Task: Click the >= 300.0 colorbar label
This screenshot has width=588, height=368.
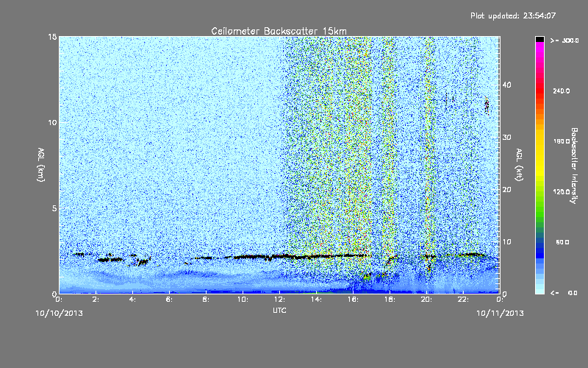Action: coord(564,40)
